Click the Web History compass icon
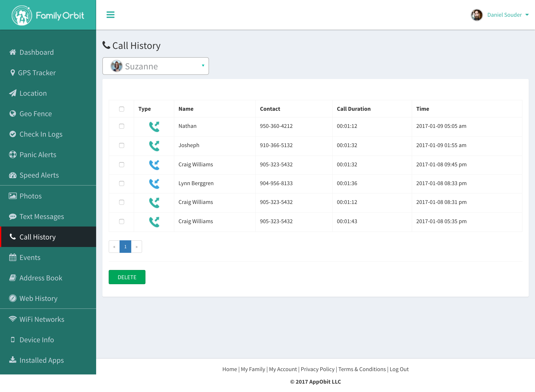Viewport: 535px width, 392px height. click(13, 298)
